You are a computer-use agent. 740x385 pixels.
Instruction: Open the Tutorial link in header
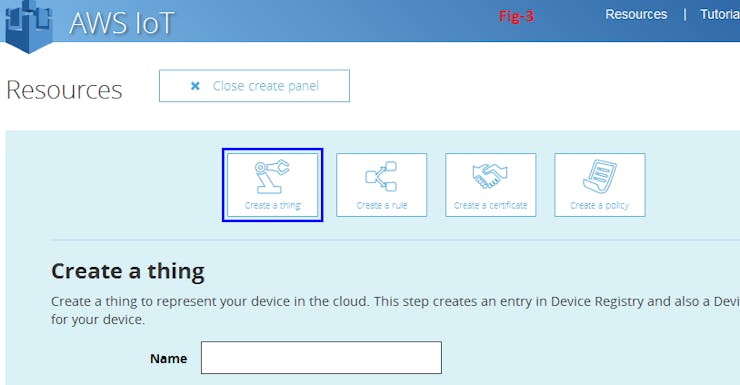[x=720, y=15]
